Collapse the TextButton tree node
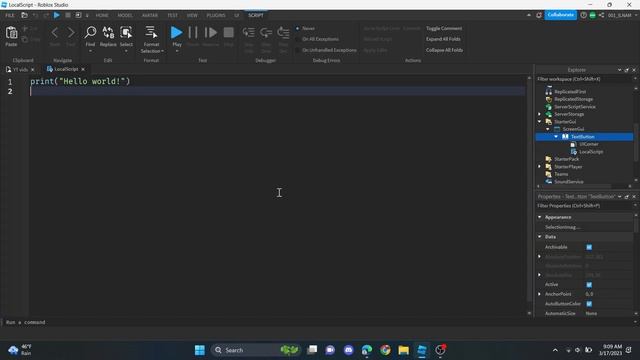This screenshot has height=360, width=640. (556, 137)
